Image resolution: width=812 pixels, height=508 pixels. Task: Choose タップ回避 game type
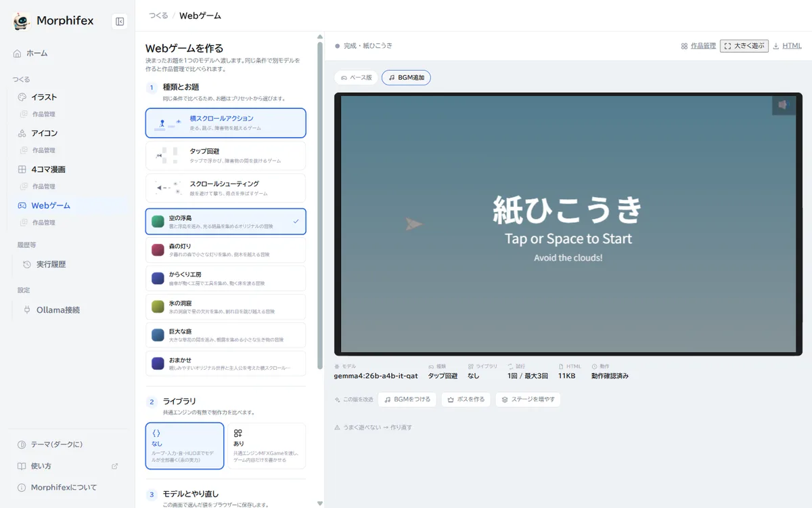(225, 155)
